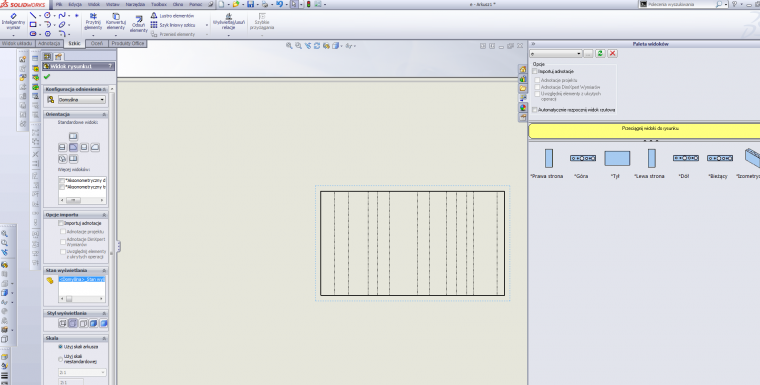
Task: Select wireframe display style
Action: point(63,323)
